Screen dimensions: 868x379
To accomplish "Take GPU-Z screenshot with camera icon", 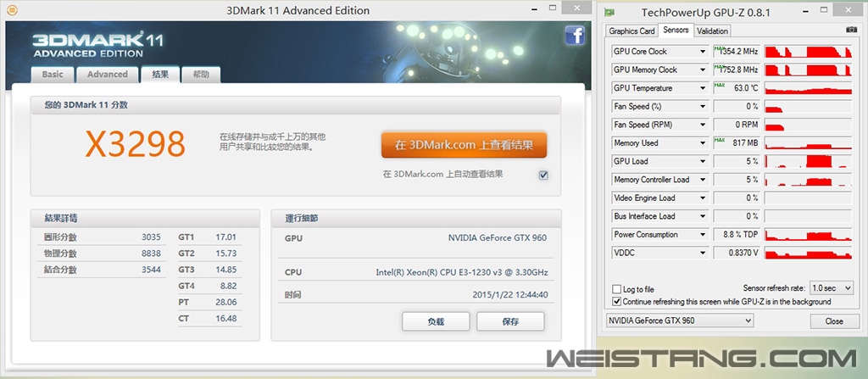I will [x=851, y=30].
